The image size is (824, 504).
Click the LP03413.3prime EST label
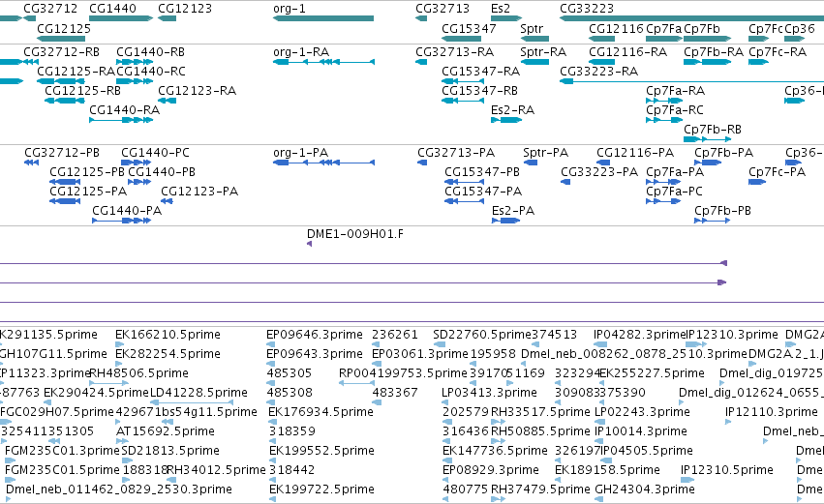click(x=489, y=393)
